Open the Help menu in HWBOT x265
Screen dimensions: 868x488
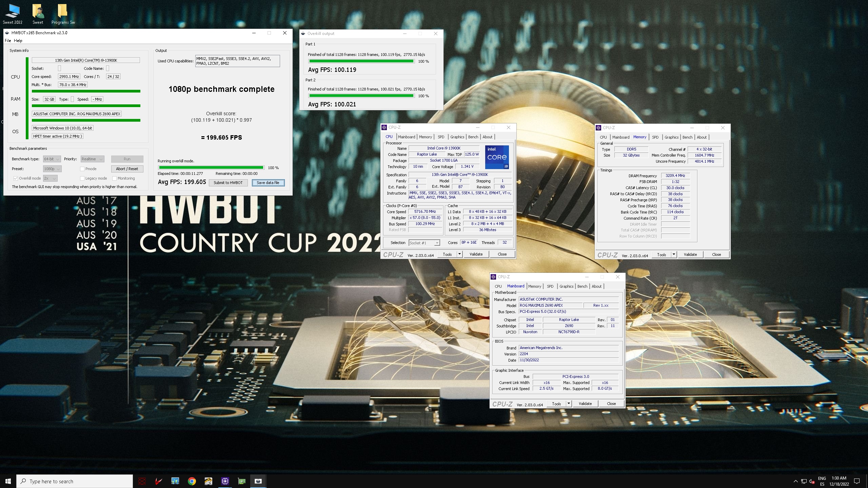pos(18,41)
